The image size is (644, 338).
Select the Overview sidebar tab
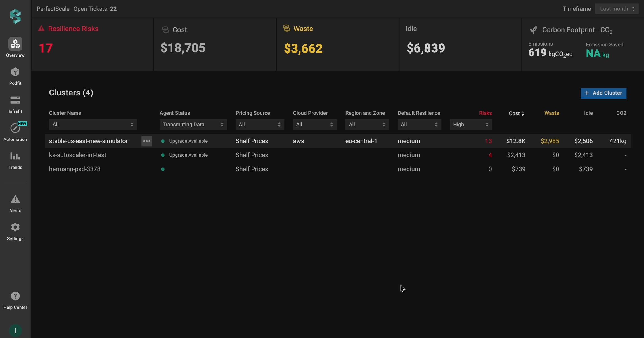[15, 47]
